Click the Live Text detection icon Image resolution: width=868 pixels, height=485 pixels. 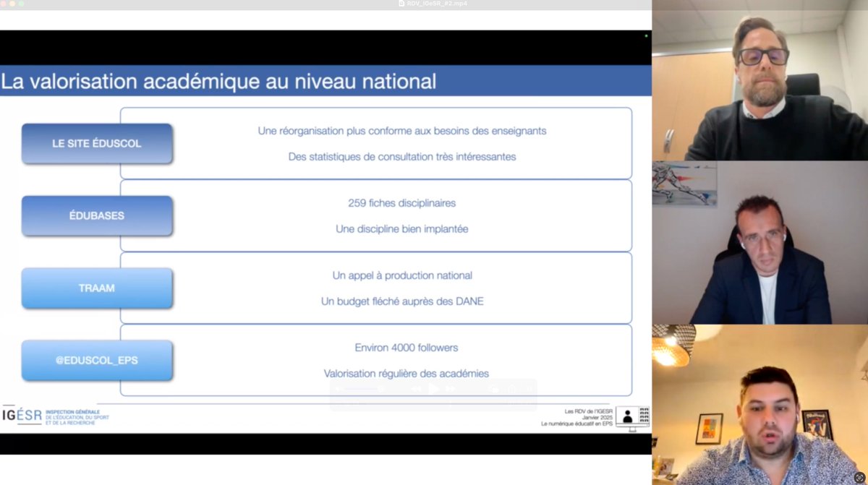pos(859,478)
